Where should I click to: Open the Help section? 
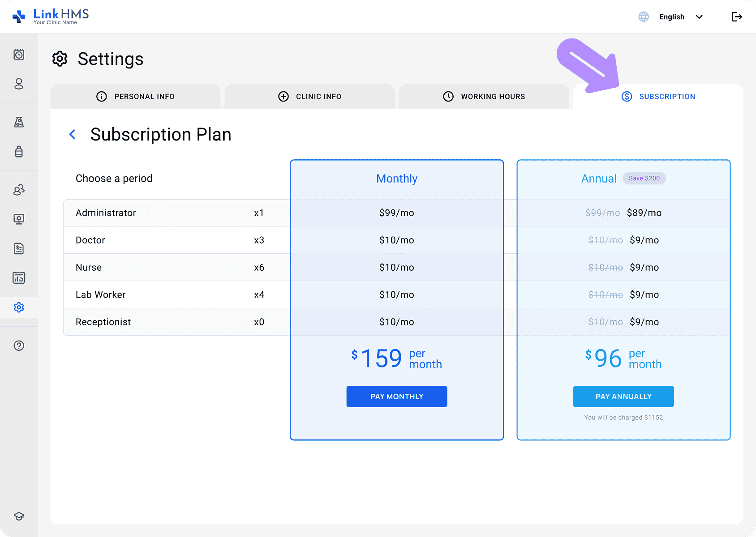click(x=19, y=345)
